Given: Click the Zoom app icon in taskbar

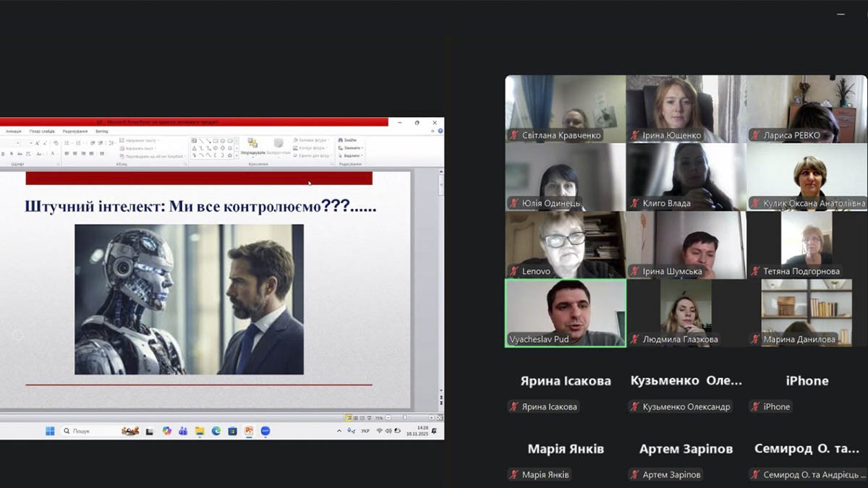Looking at the screenshot, I should click(x=265, y=431).
